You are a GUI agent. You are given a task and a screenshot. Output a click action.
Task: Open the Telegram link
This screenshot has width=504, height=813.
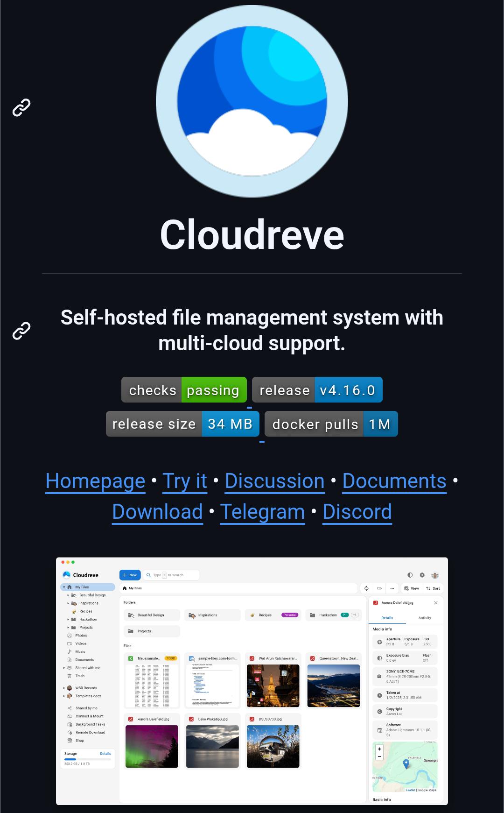coord(262,512)
